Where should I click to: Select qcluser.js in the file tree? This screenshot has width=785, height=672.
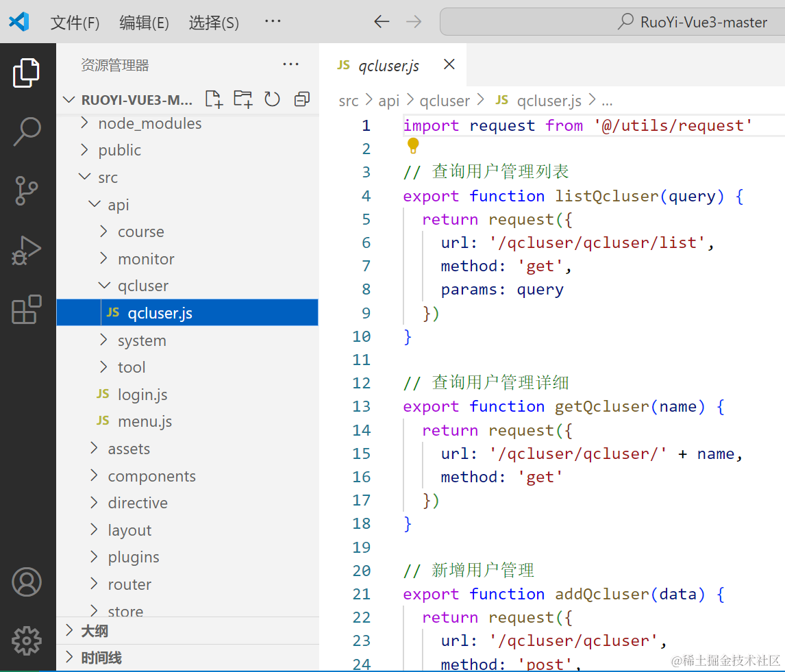187,312
